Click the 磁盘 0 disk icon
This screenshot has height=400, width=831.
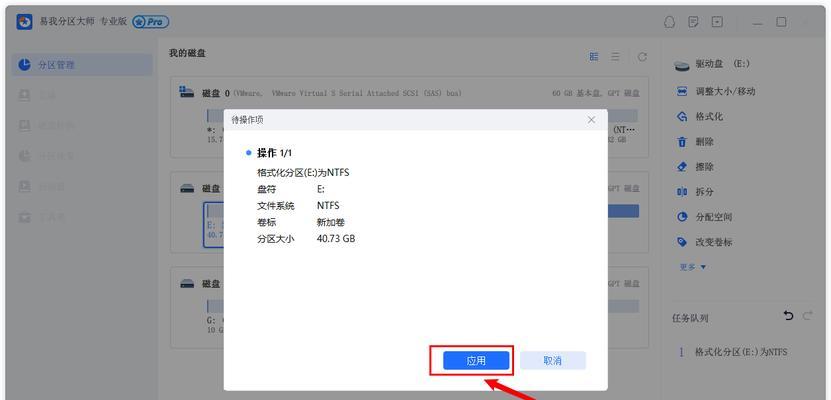187,92
